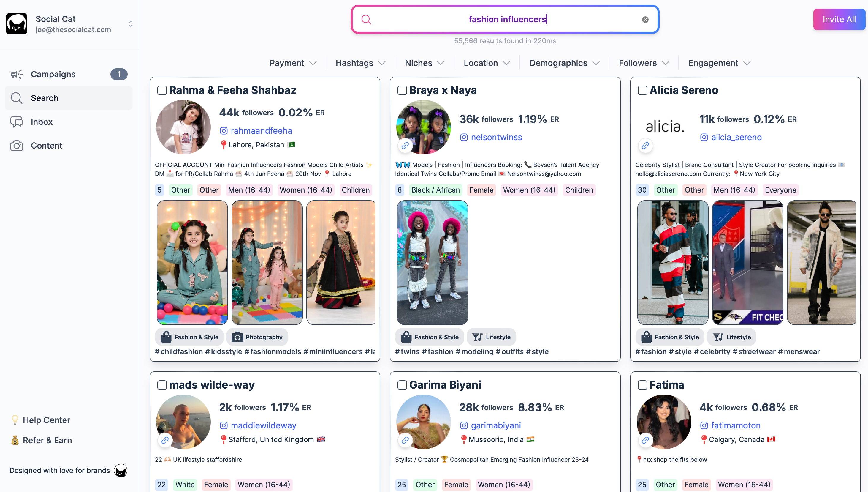
Task: Click the Campaigns megaphone icon
Action: [x=17, y=74]
